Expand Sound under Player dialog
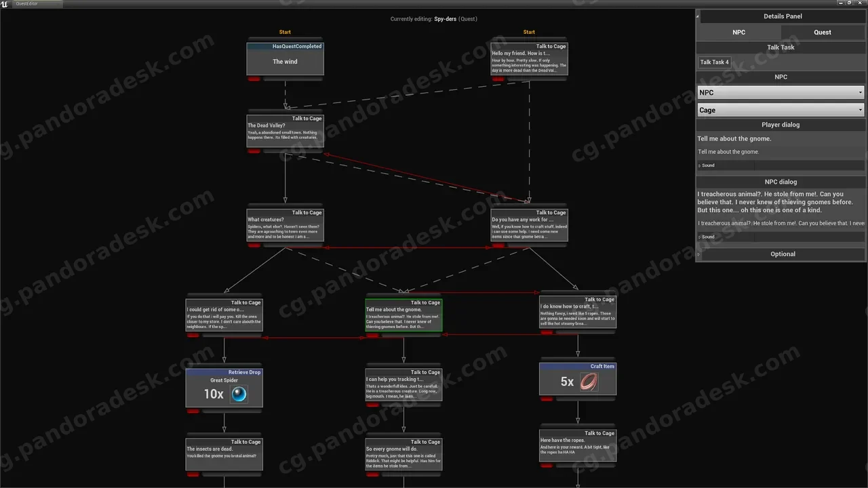Screen dimensions: 868x488 (x=699, y=165)
